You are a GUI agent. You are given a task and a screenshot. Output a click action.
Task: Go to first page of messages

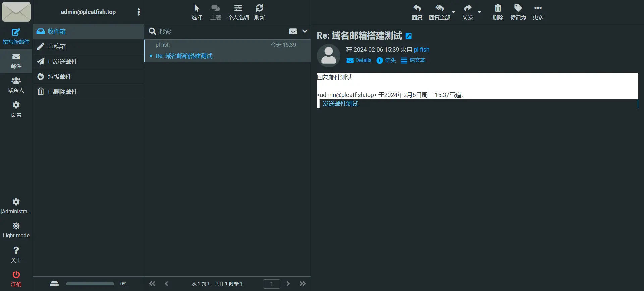coord(152,284)
